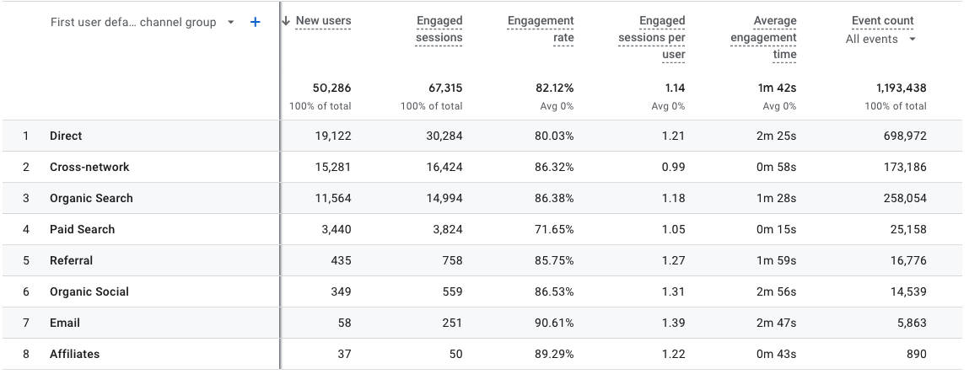The height and width of the screenshot is (374, 980).
Task: Click the Paid Search row label
Action: 82,229
